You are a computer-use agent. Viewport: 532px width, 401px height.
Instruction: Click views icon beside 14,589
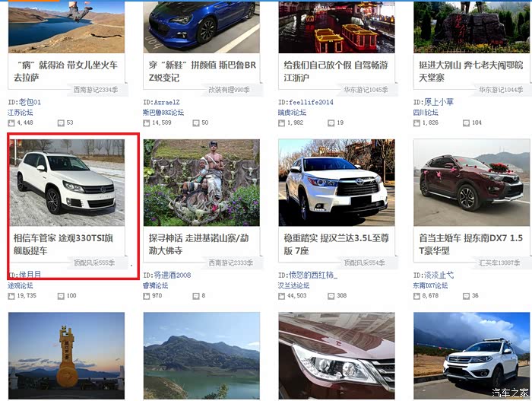tap(146, 123)
